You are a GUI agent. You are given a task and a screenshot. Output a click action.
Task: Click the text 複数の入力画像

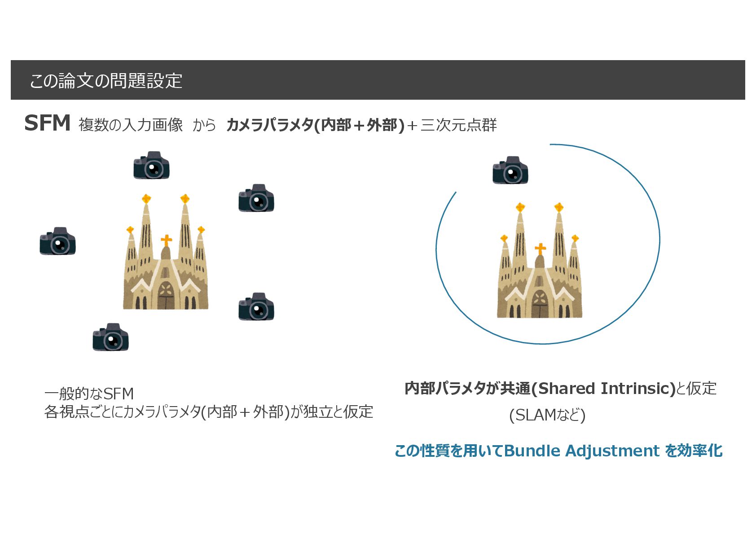(x=131, y=124)
